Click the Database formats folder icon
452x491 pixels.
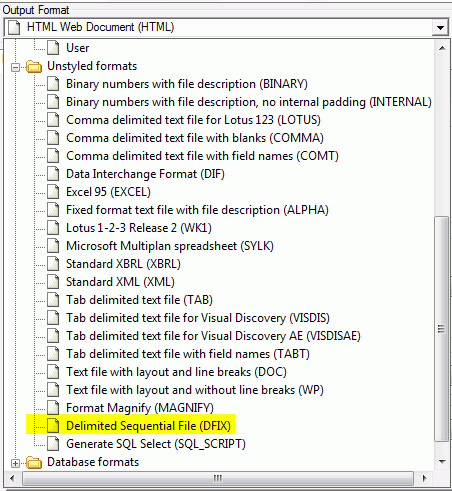34,462
